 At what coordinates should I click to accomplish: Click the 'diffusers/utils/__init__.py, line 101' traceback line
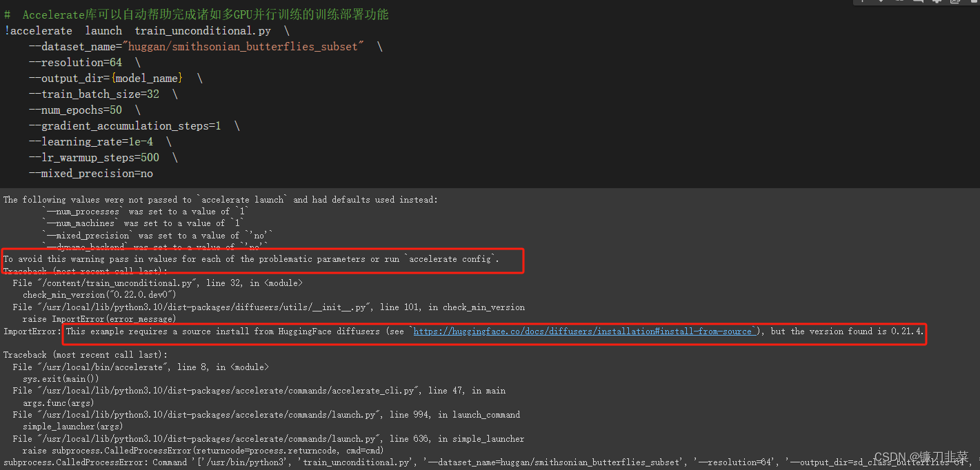[268, 307]
